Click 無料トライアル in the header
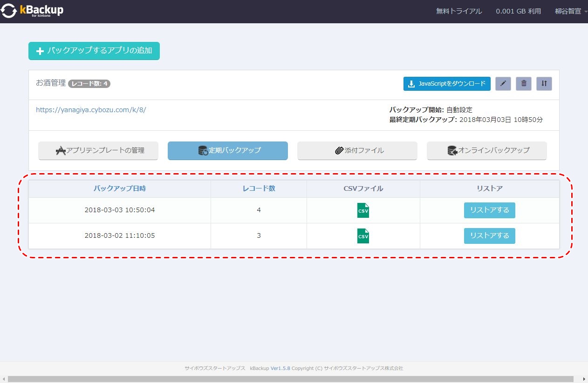This screenshot has height=383, width=588. 459,11
